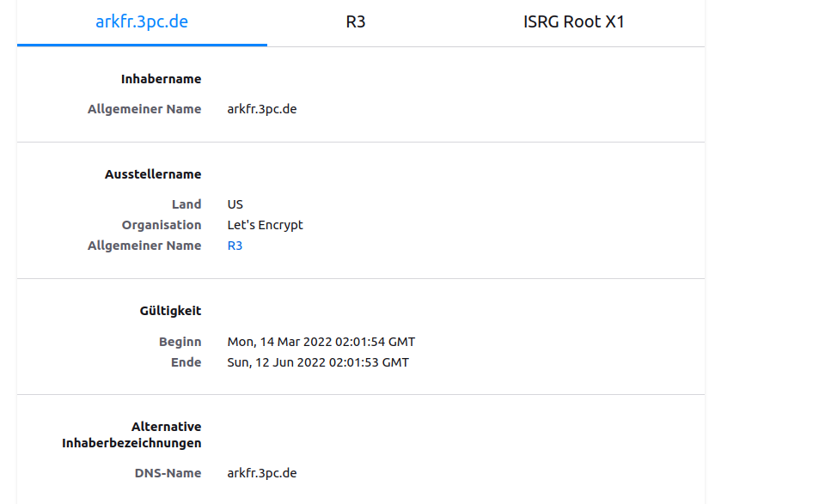Select the ISRG Root X1 tab
The width and height of the screenshot is (825, 504).
573,22
